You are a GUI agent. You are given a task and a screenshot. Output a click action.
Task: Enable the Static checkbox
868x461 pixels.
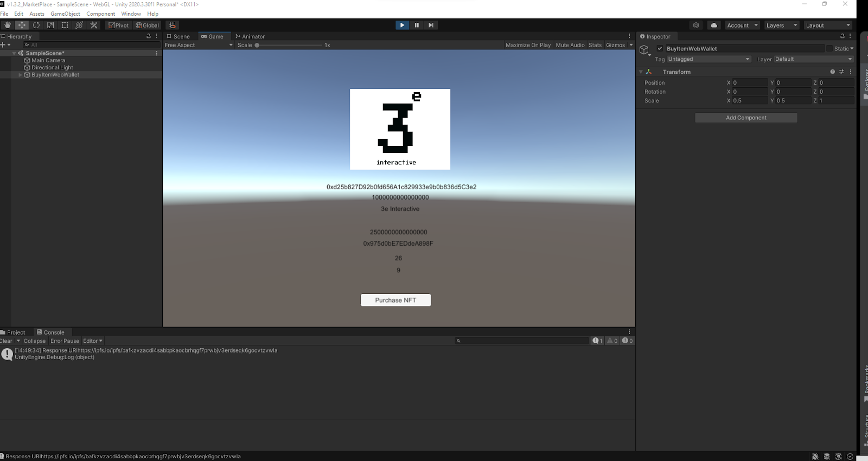829,48
